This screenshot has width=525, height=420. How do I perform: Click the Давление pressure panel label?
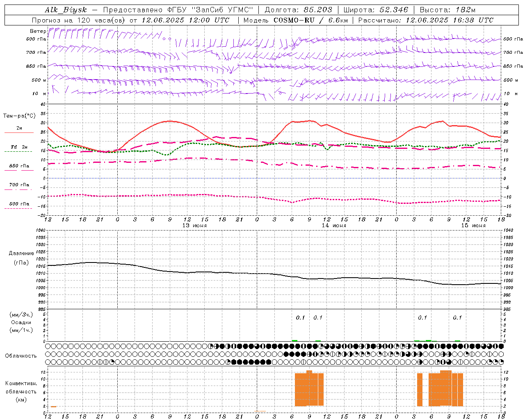(x=21, y=253)
